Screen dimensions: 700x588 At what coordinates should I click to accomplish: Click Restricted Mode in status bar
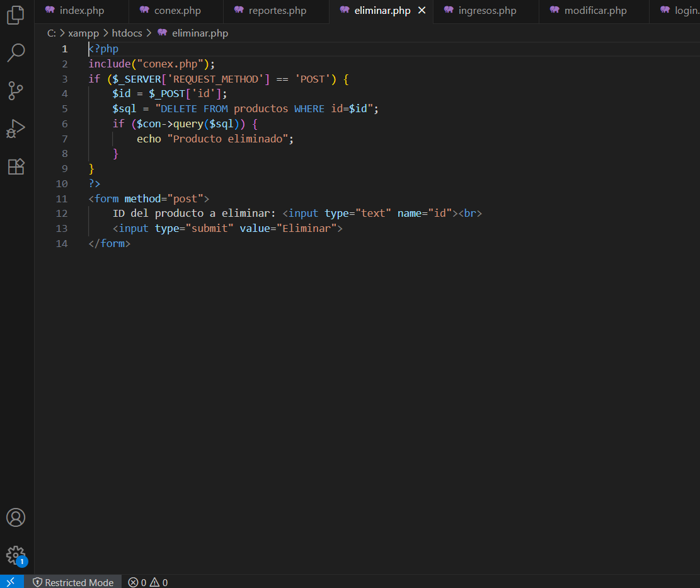(x=73, y=582)
